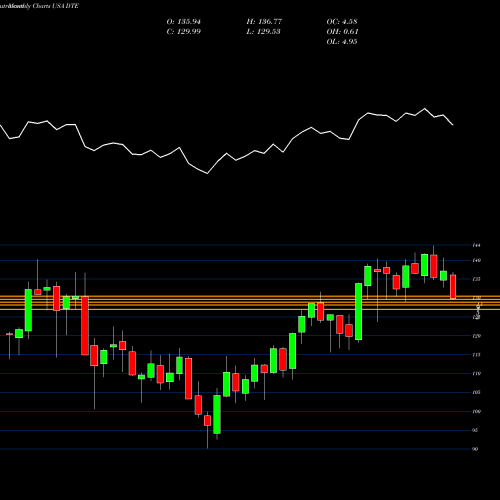Click the open price value O: 135.94
This screenshot has width=500, height=500.
click(184, 22)
